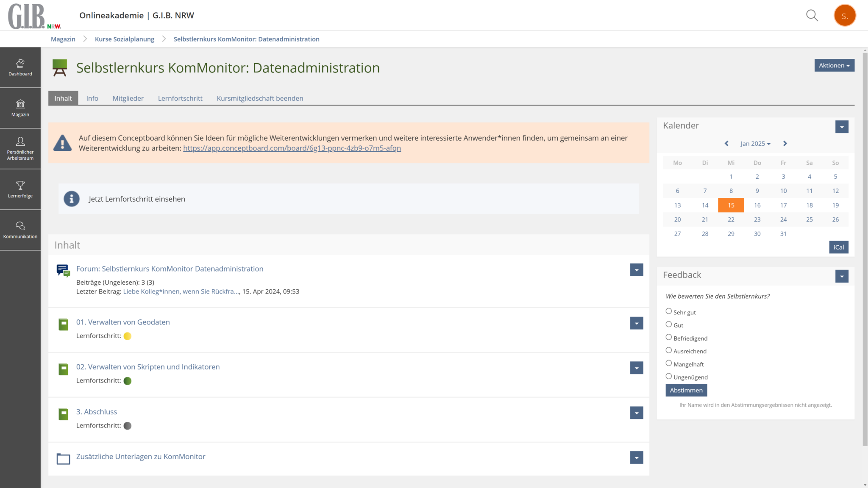Image resolution: width=868 pixels, height=488 pixels.
Task: Open the Conceptboard URL link
Action: [292, 148]
